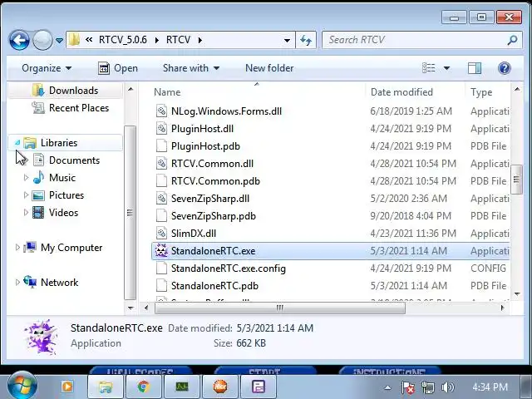Change your view icon button

pyautogui.click(x=429, y=68)
